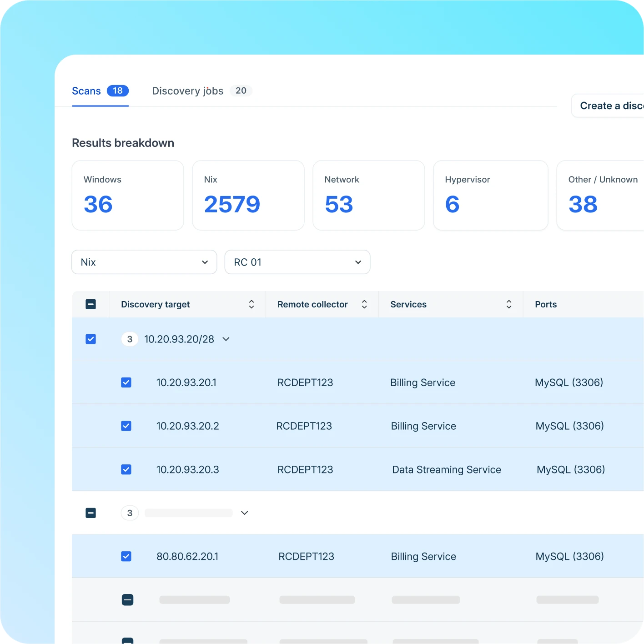The image size is (644, 644).
Task: Click RCDEPT123 in the 10.20.93.20.3 row
Action: [305, 469]
